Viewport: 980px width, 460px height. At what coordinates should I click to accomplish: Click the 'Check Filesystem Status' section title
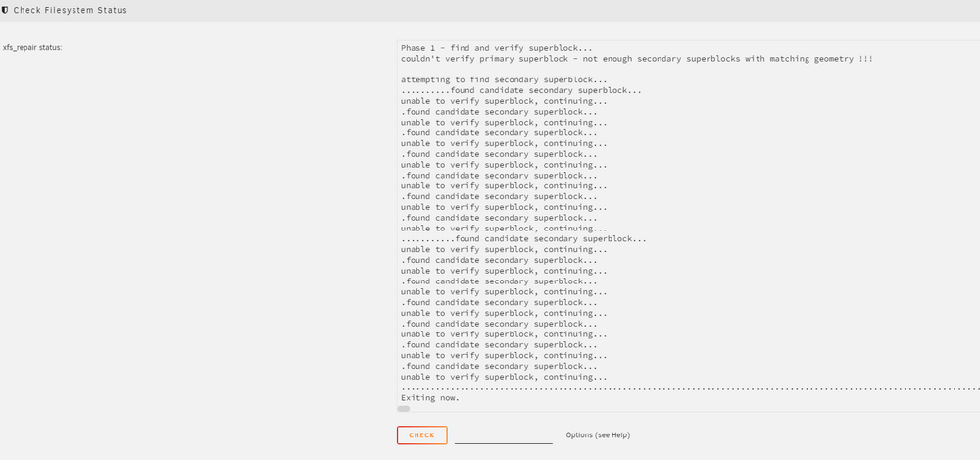70,10
